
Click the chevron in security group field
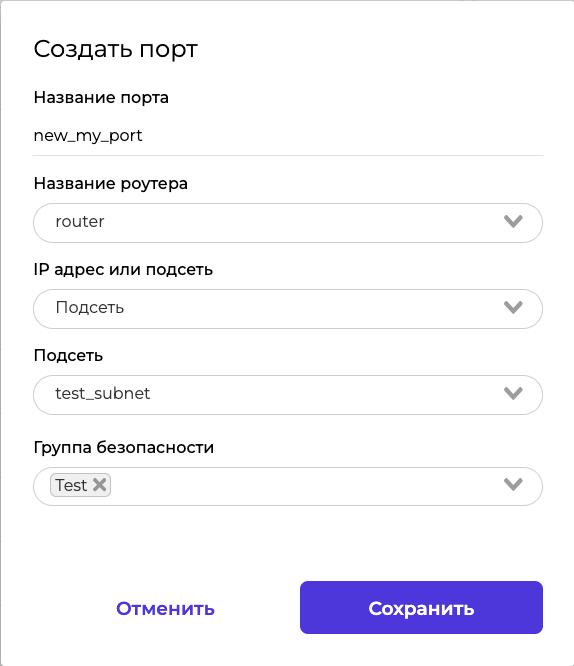pyautogui.click(x=513, y=484)
